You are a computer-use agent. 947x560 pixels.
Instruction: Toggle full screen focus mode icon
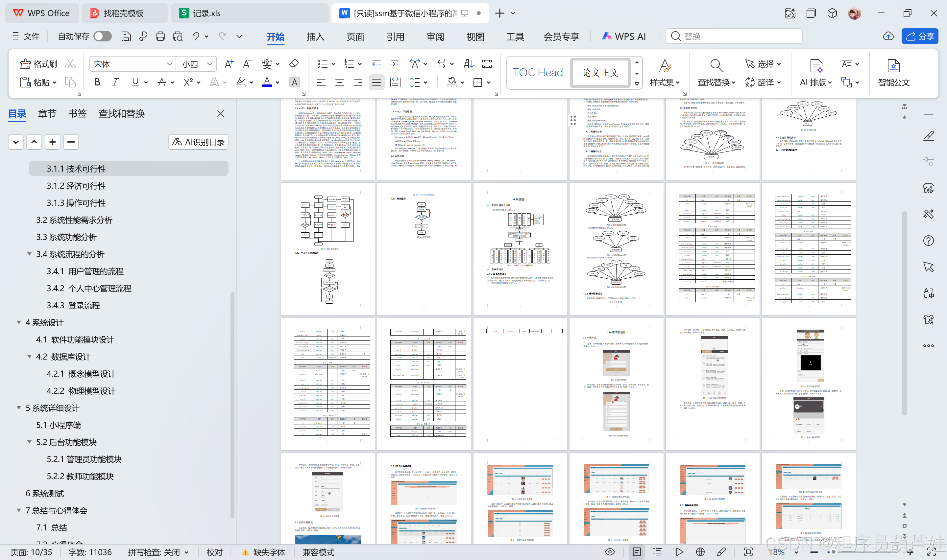[x=748, y=552]
